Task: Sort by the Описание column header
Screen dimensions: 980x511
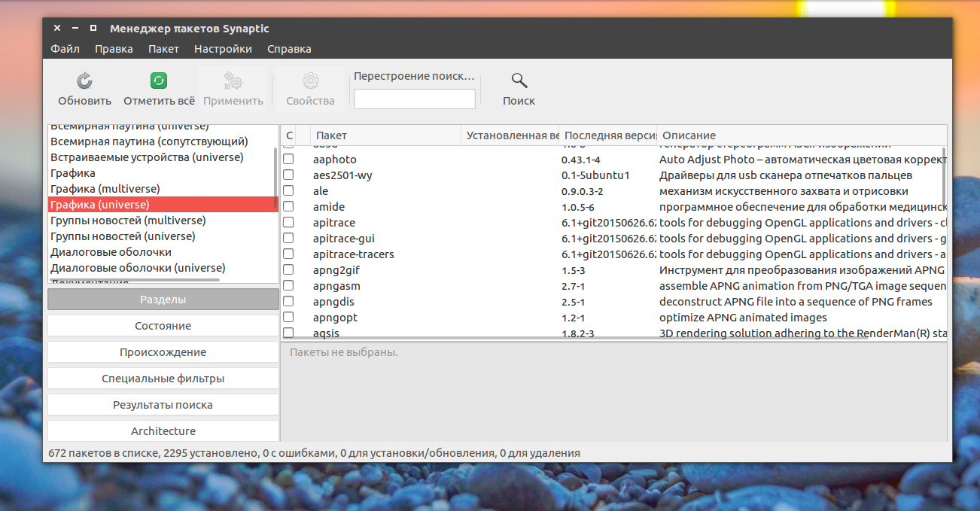Action: 802,135
